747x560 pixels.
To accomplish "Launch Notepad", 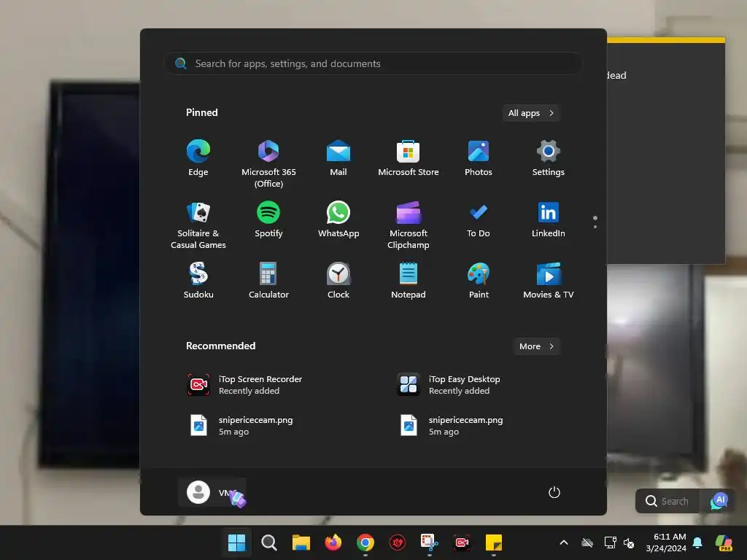I will pyautogui.click(x=409, y=281).
